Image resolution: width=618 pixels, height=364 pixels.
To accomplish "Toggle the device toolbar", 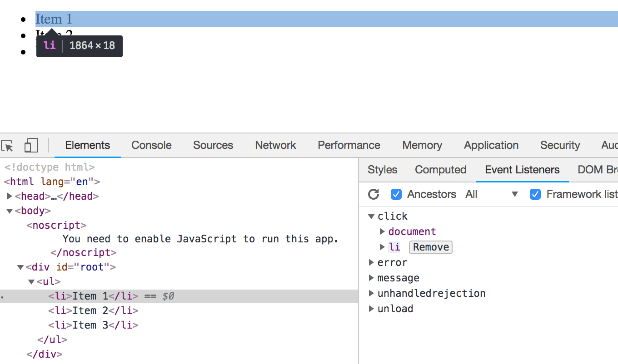I will [30, 146].
